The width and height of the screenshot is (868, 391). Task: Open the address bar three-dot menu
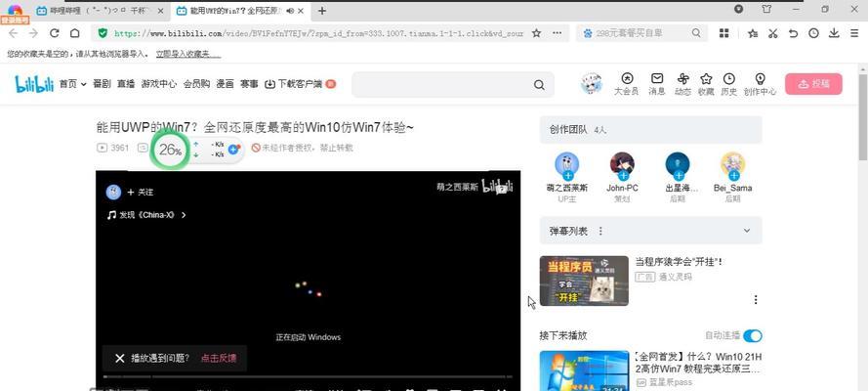click(558, 33)
